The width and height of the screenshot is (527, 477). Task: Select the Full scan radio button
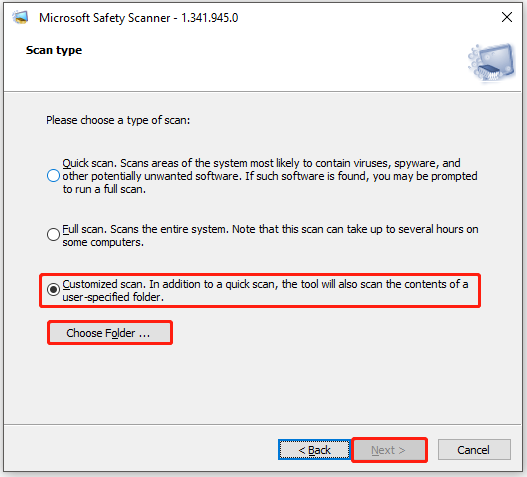(x=53, y=234)
